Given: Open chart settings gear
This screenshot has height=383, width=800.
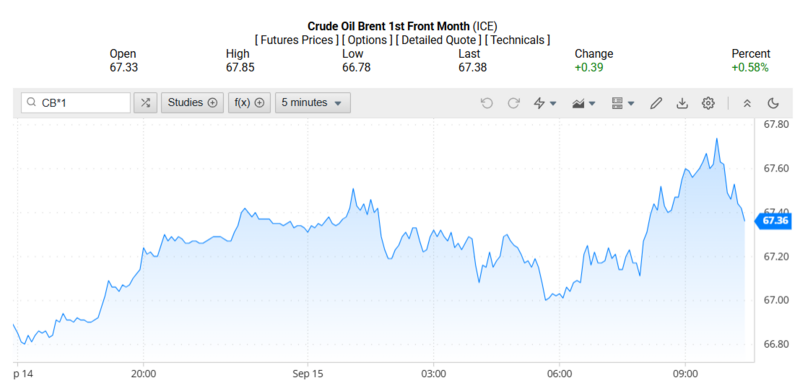Looking at the screenshot, I should pos(708,103).
